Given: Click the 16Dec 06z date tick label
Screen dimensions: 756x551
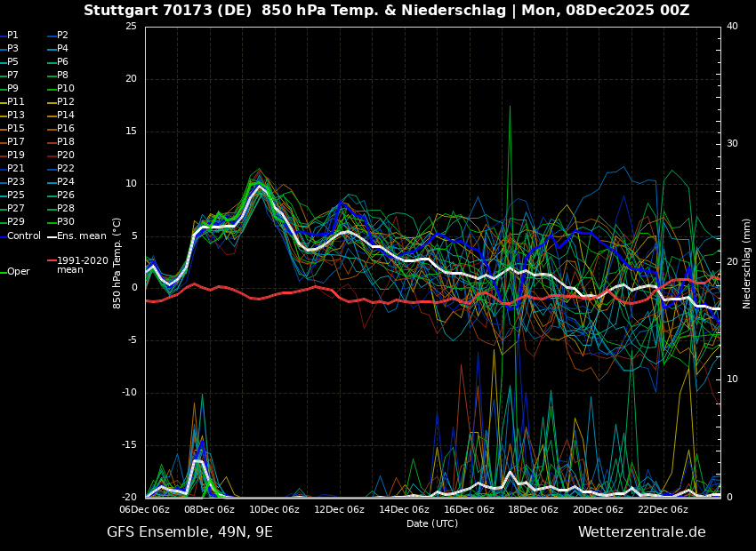Looking at the screenshot, I should click(x=469, y=510).
